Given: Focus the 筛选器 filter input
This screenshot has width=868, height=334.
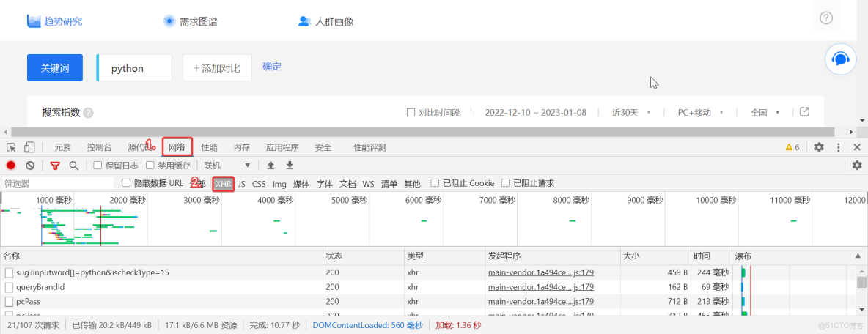Looking at the screenshot, I should [x=58, y=183].
